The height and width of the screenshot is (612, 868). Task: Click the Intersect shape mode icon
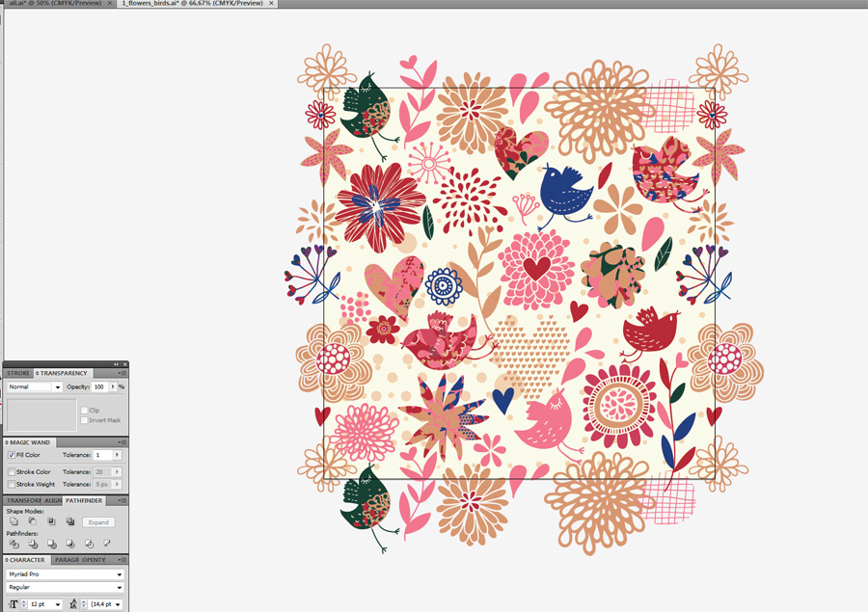[x=51, y=521]
